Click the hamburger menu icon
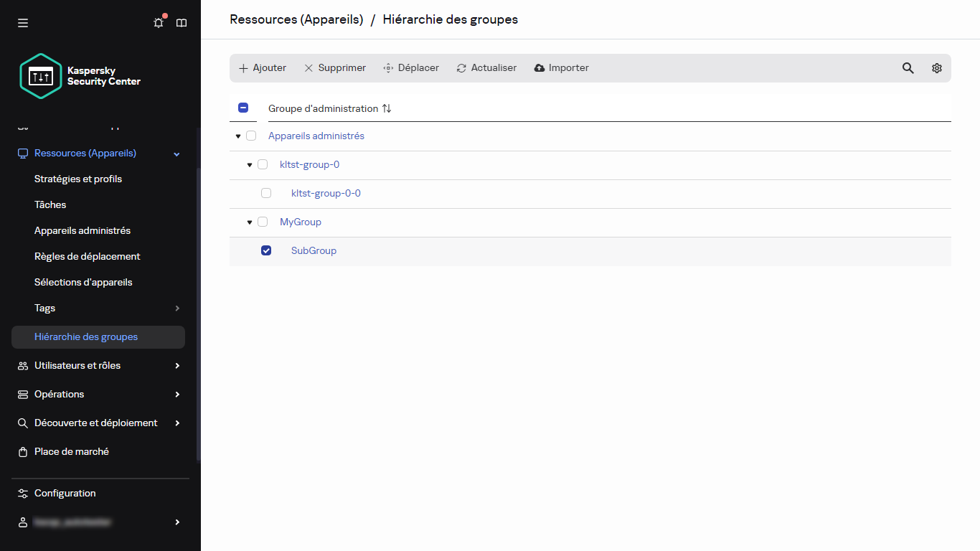980x551 pixels. (23, 23)
